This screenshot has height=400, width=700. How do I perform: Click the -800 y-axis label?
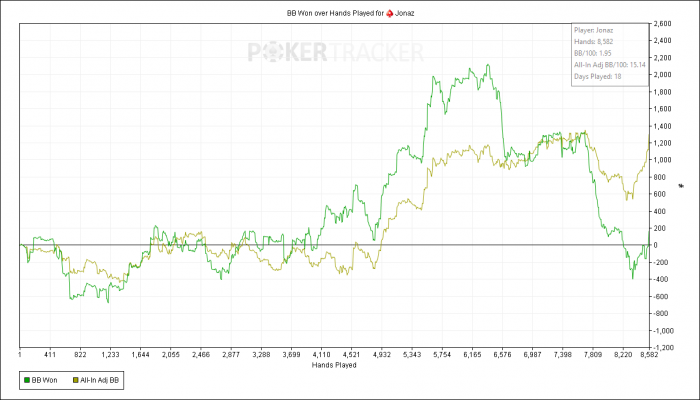click(660, 313)
